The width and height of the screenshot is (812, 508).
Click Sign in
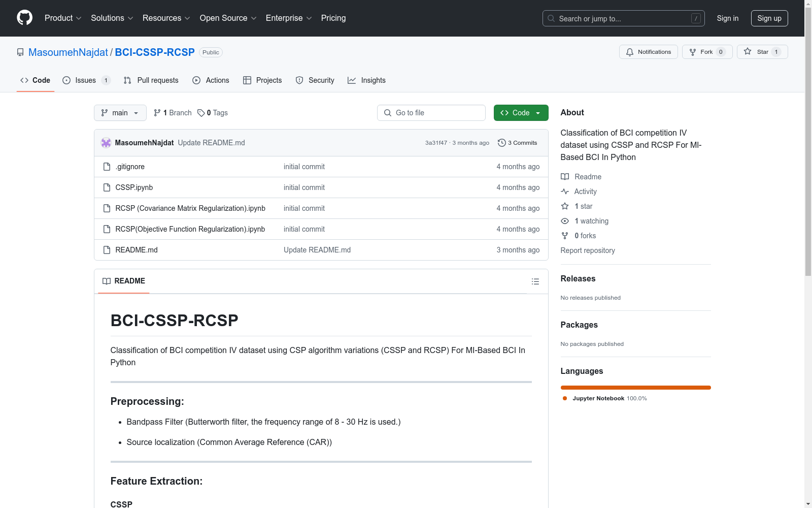pos(727,18)
